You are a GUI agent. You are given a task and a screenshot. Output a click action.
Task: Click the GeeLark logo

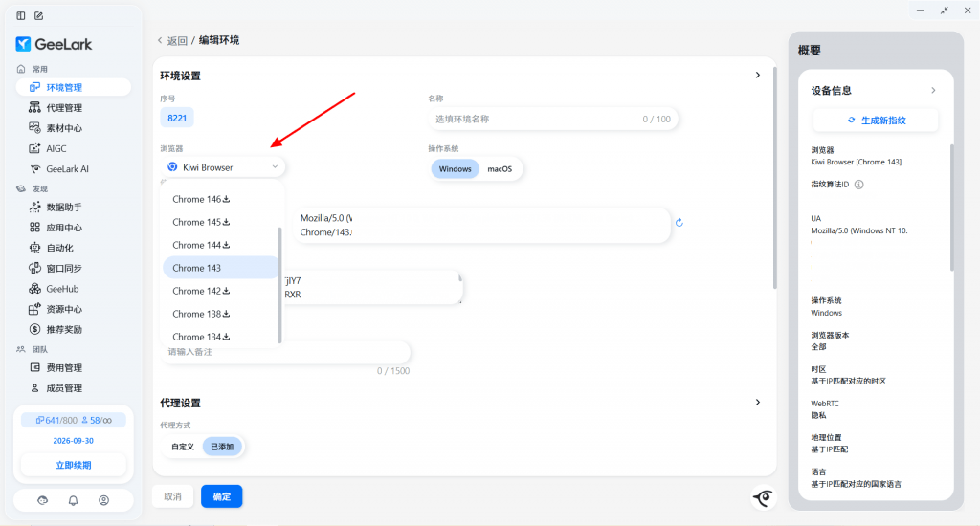click(55, 44)
